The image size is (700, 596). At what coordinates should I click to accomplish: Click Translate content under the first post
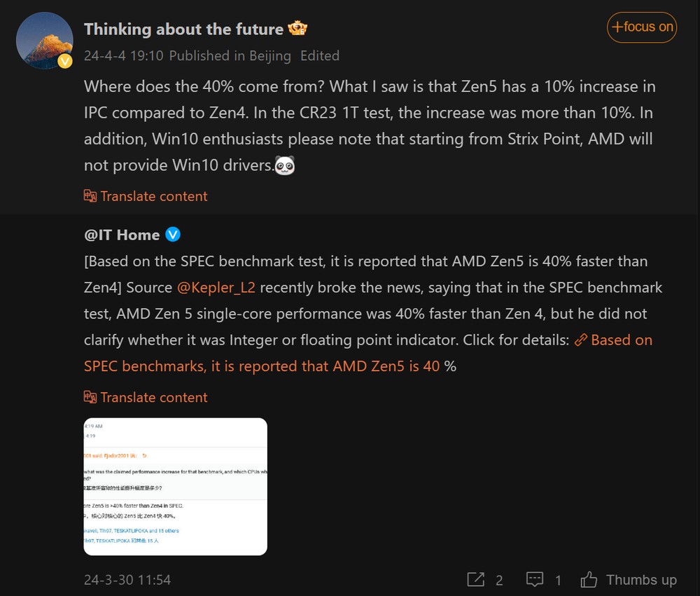(x=153, y=196)
